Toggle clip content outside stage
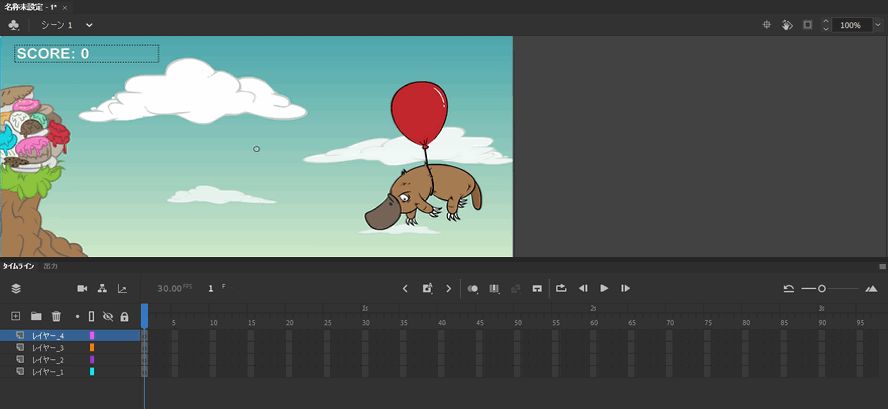 coord(807,25)
